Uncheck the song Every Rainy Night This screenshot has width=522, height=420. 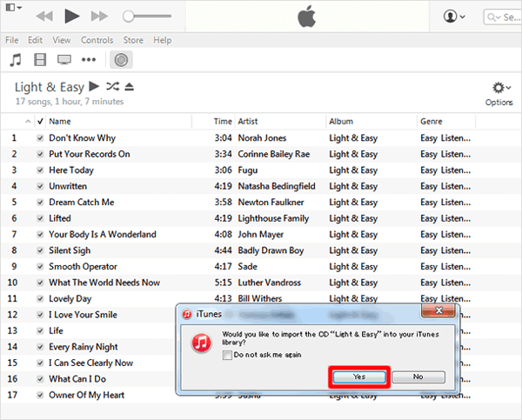tap(40, 347)
